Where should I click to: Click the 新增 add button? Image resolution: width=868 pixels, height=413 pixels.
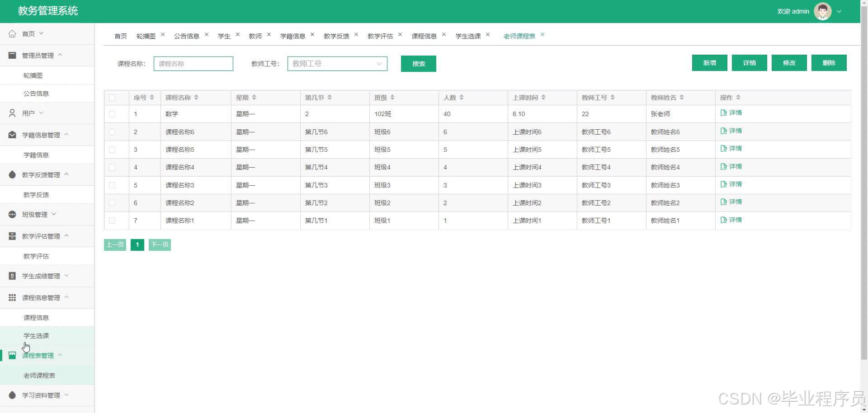pyautogui.click(x=710, y=63)
